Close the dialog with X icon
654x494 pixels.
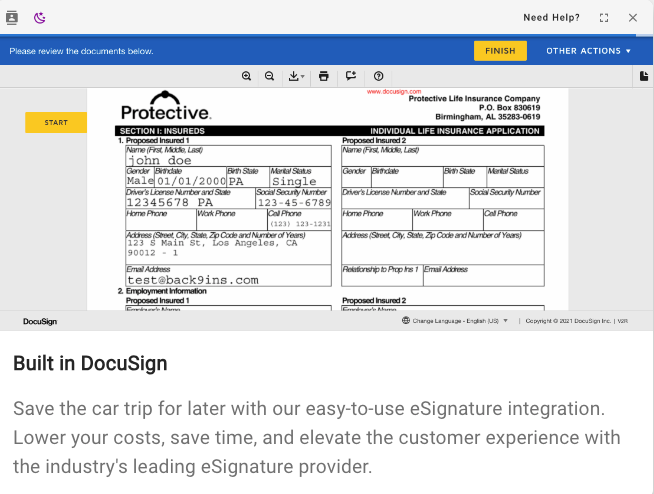[x=633, y=18]
